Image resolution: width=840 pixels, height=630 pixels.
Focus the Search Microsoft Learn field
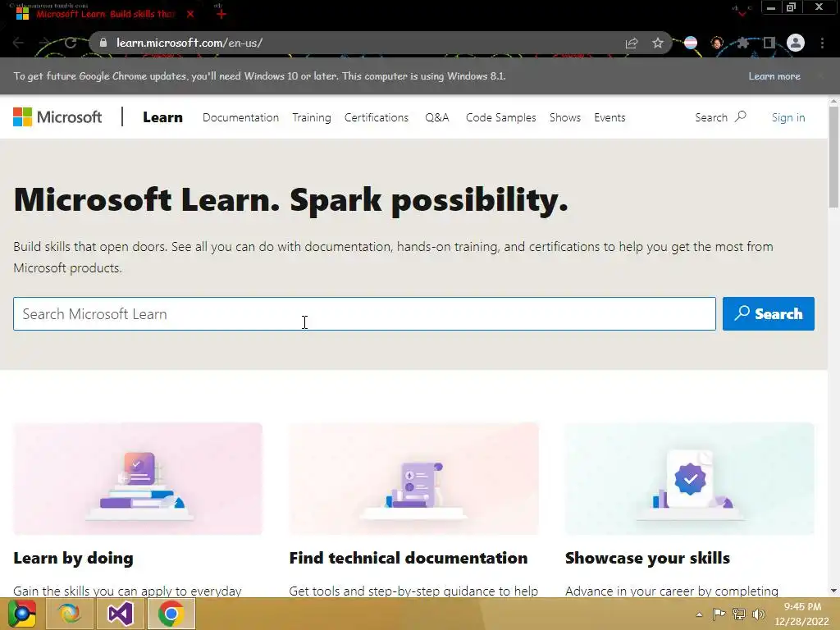click(364, 314)
